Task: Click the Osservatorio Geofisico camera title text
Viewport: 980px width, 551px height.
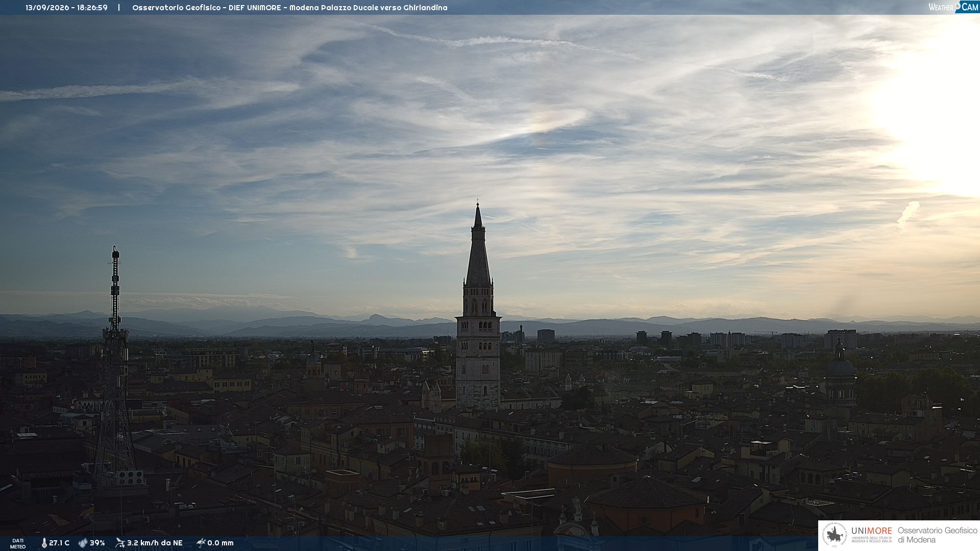Action: click(x=289, y=8)
